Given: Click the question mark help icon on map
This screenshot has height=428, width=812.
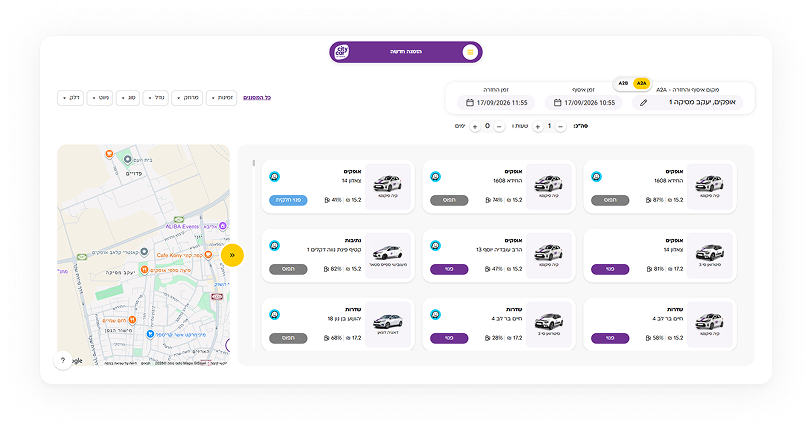Looking at the screenshot, I should (63, 361).
